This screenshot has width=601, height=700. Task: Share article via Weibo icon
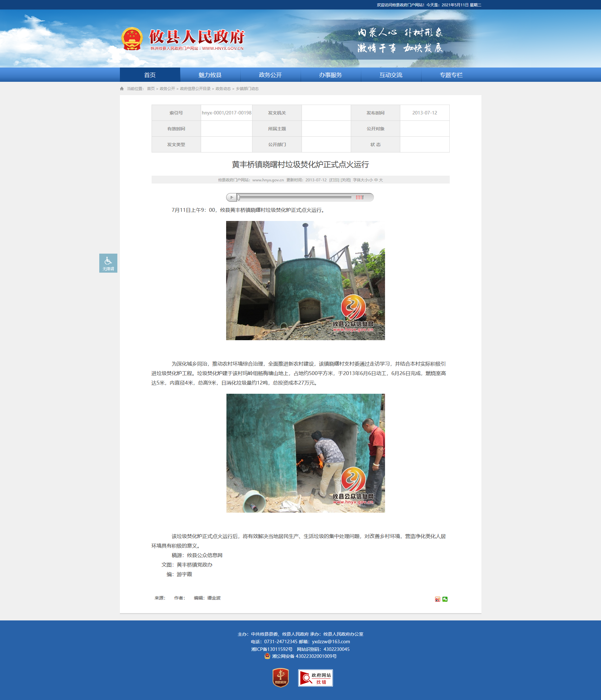click(437, 599)
